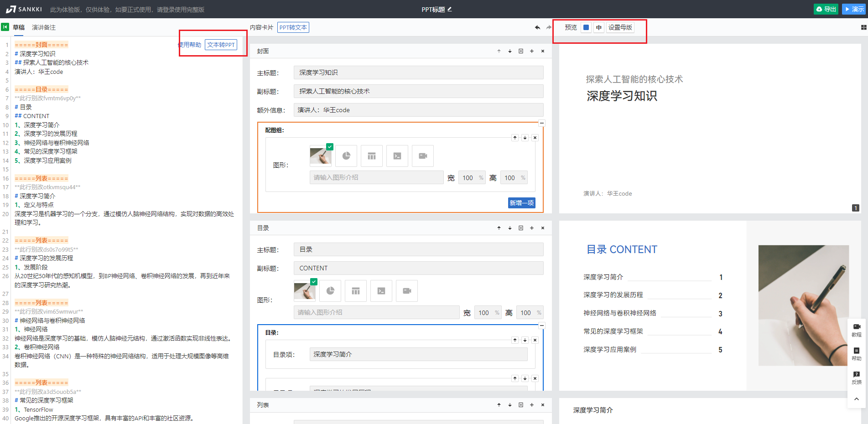Click the green 导出 export button

[x=826, y=9]
